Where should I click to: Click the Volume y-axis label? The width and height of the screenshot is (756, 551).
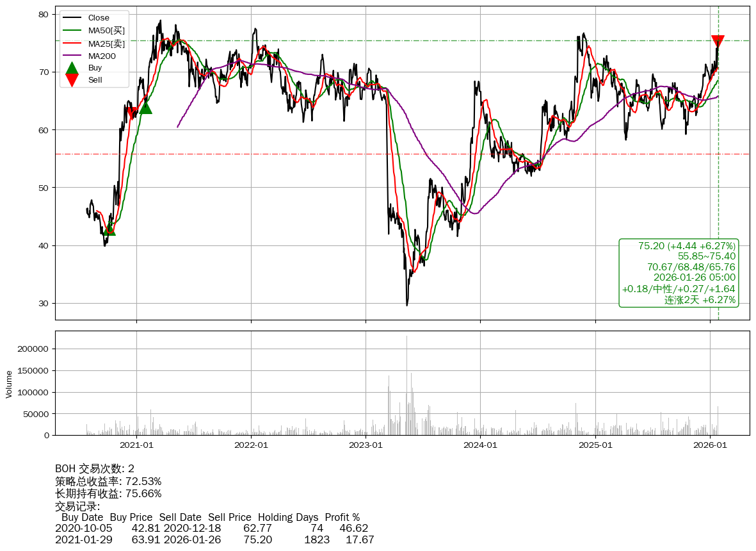click(9, 383)
